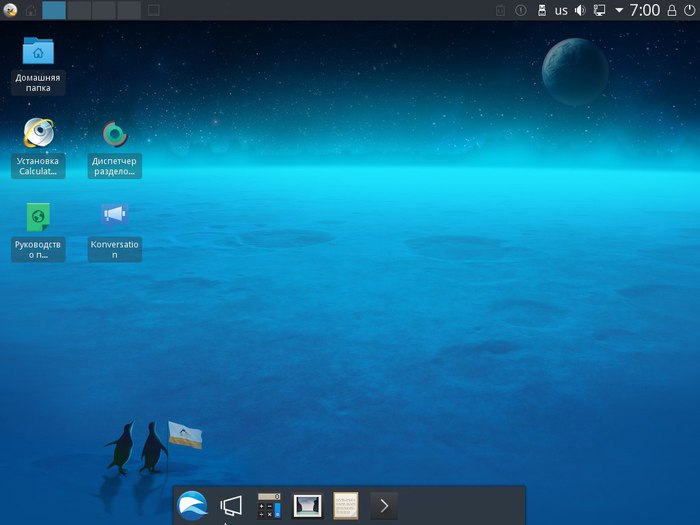This screenshot has width=700, height=525.
Task: Open the network connections tray icon
Action: tap(600, 10)
